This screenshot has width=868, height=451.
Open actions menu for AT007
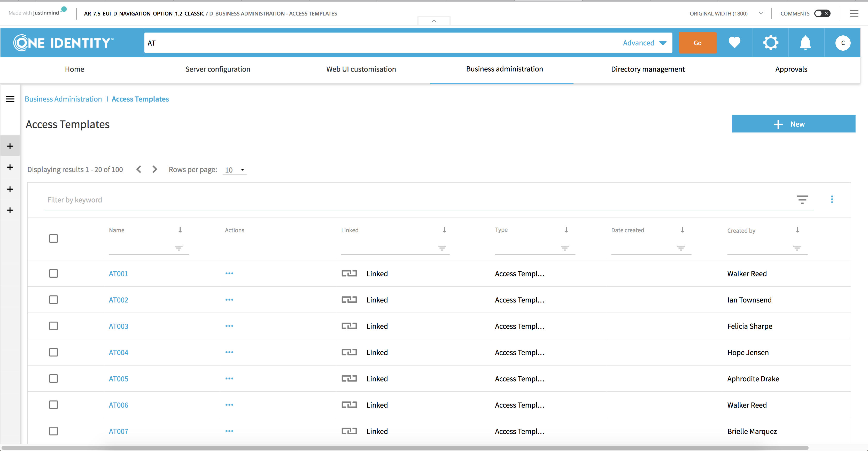pyautogui.click(x=229, y=431)
